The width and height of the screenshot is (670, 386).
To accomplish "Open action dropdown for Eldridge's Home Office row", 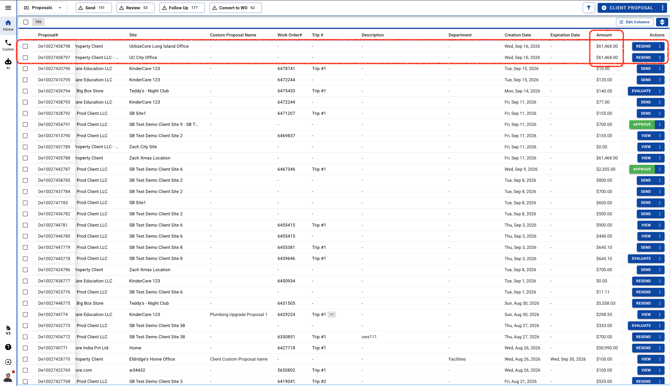I will (x=660, y=359).
